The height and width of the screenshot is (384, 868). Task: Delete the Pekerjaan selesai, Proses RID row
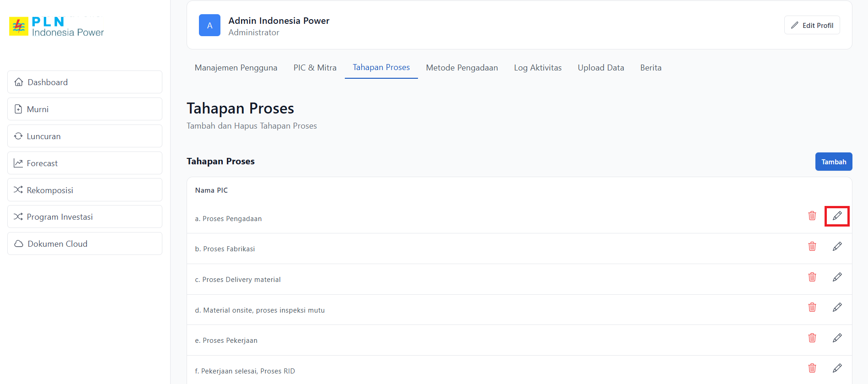(812, 368)
